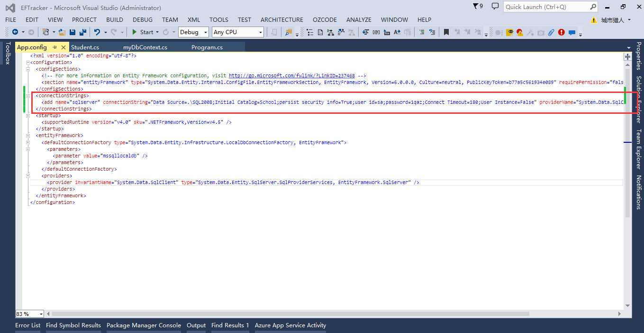Open the BUILD menu
The height and width of the screenshot is (333, 644).
pyautogui.click(x=115, y=19)
